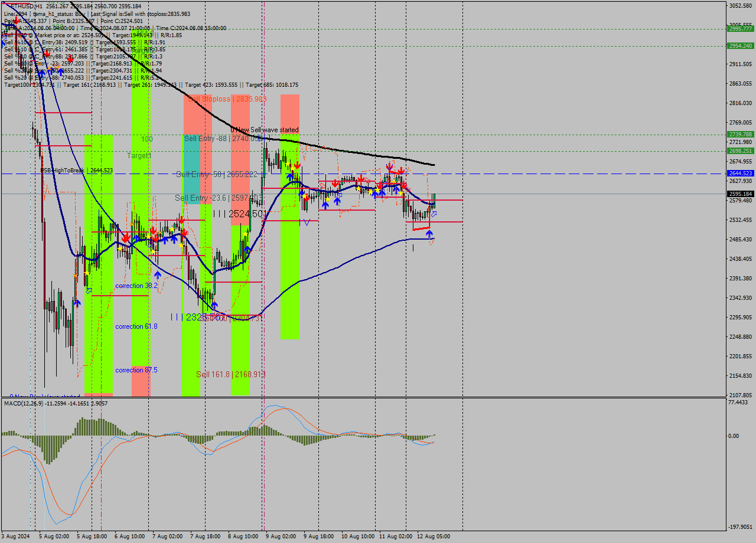The image size is (756, 543).
Task: Select the 'Sell Entry -23.6 | 2597.203' label
Action: click(219, 198)
